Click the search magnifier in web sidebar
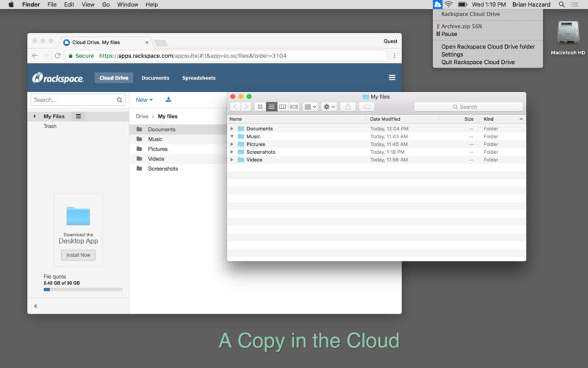The height and width of the screenshot is (368, 588). click(x=120, y=99)
